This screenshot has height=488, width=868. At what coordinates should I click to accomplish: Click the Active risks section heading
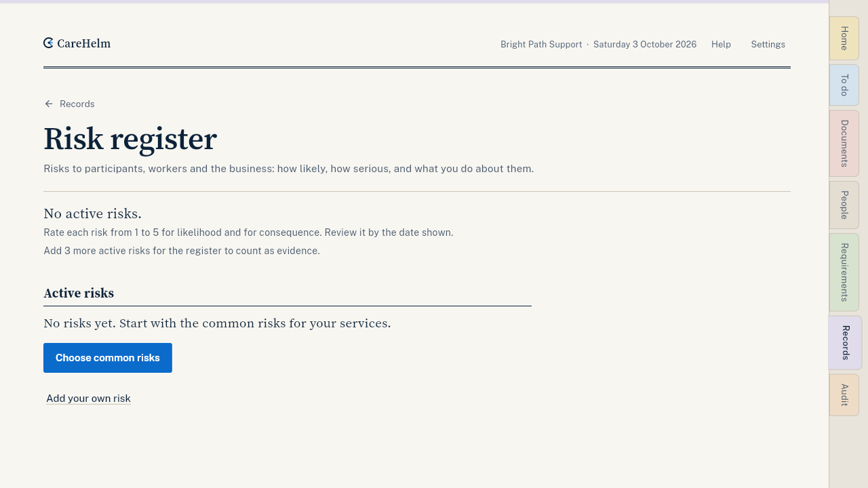pyautogui.click(x=79, y=293)
